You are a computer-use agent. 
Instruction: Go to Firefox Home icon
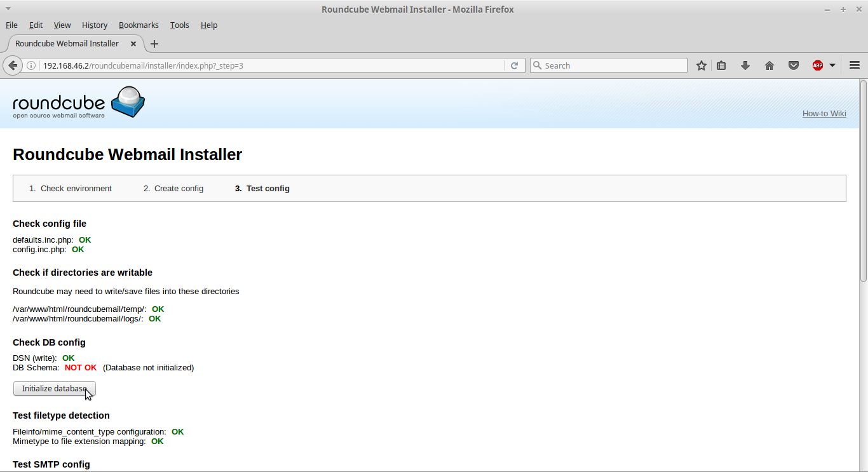[770, 65]
